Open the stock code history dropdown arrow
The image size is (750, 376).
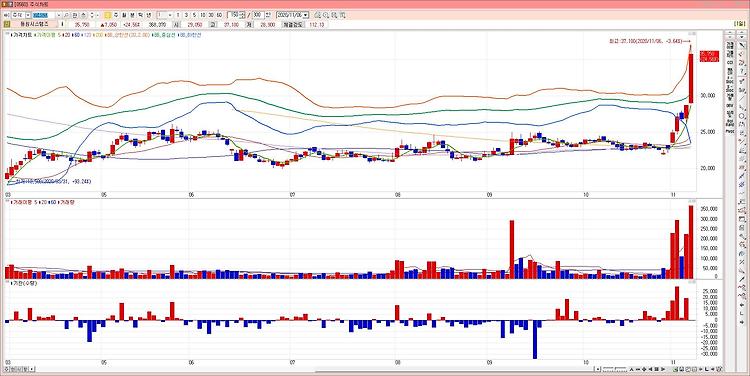pos(59,15)
